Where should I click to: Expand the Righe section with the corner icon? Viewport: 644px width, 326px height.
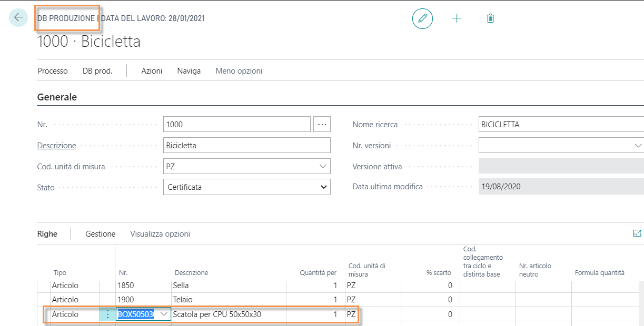[x=637, y=233]
